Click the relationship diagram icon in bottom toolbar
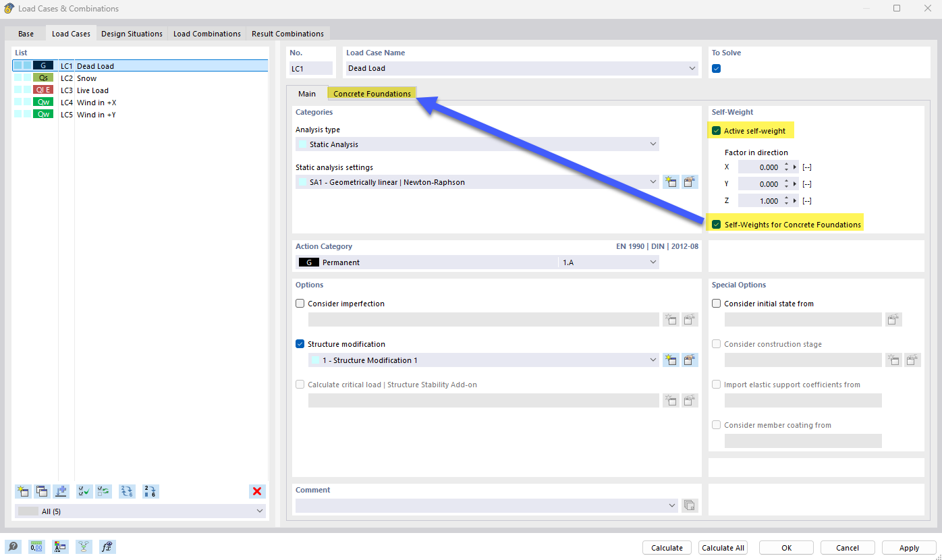 [84, 547]
